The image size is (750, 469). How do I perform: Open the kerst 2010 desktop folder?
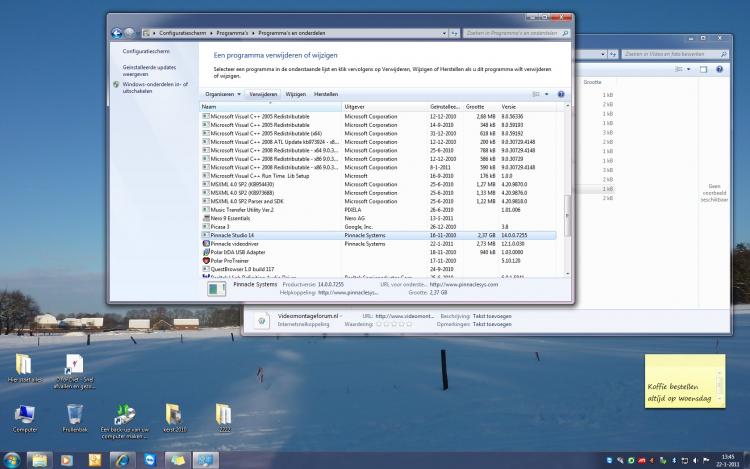point(173,416)
